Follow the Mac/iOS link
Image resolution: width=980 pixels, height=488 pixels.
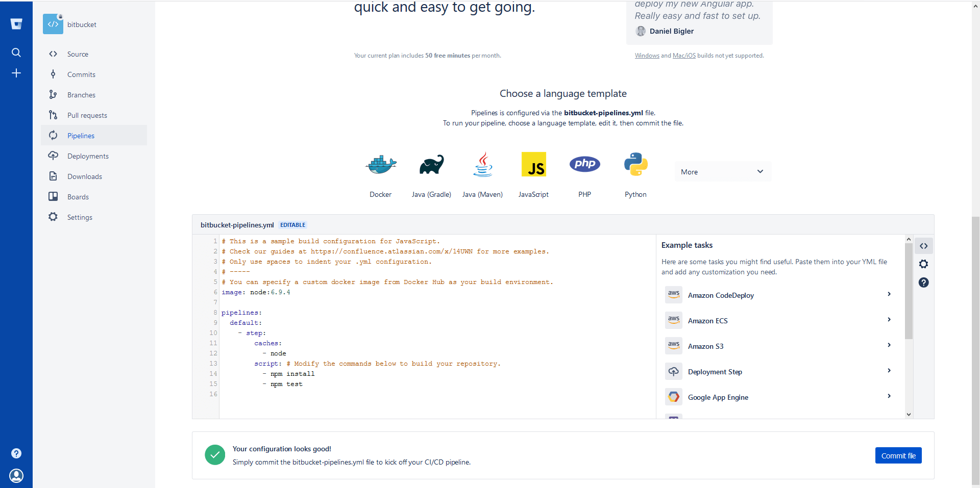click(684, 56)
